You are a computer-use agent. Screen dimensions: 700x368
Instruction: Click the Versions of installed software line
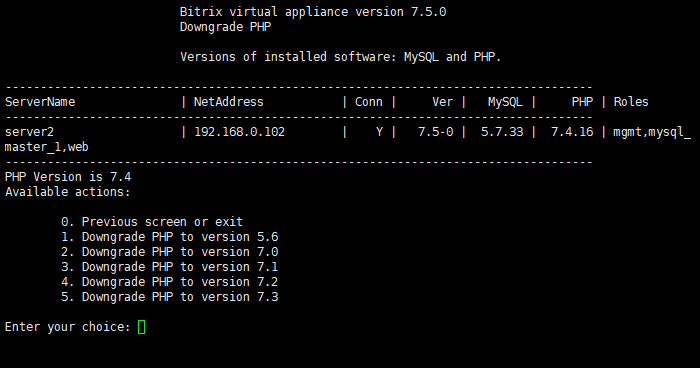tap(341, 57)
